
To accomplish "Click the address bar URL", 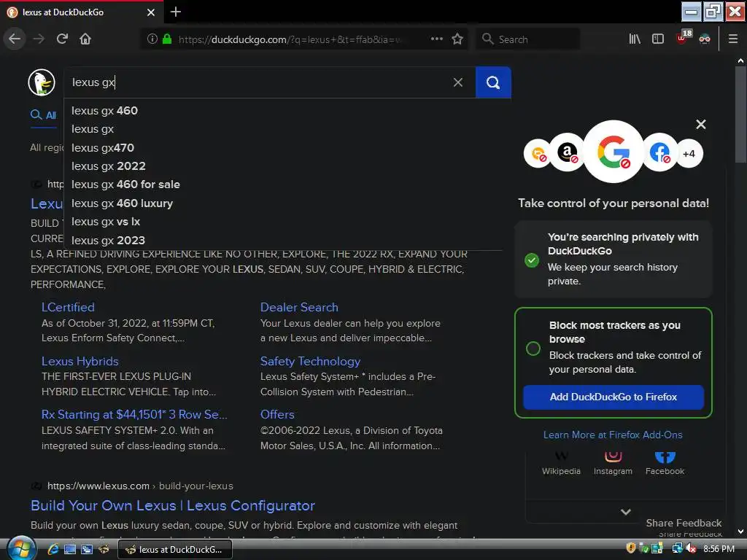I will tap(290, 39).
